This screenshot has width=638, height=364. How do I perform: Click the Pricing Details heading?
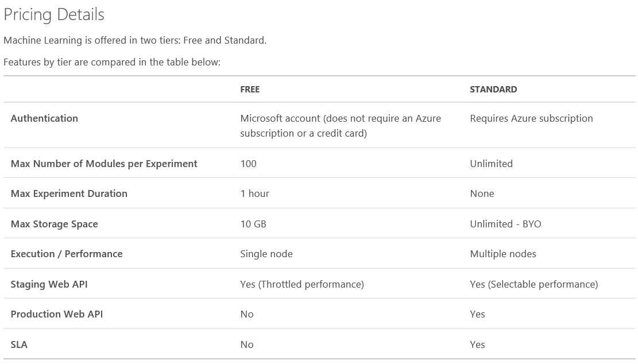(x=54, y=15)
